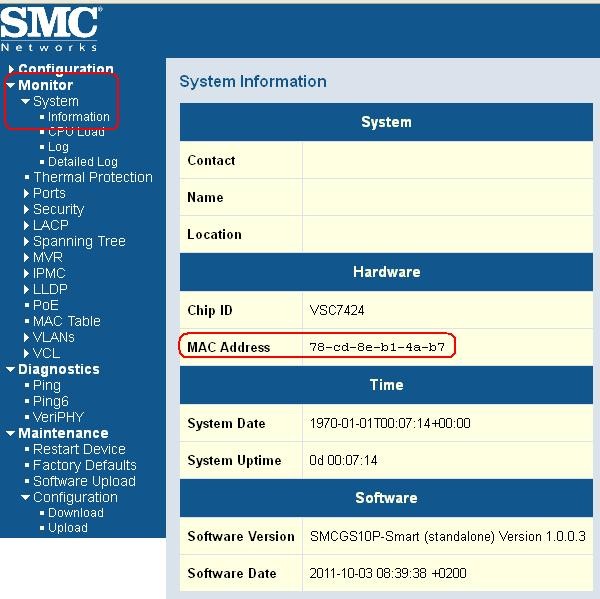Click the System table section header
The width and height of the screenshot is (600, 599).
(x=386, y=122)
